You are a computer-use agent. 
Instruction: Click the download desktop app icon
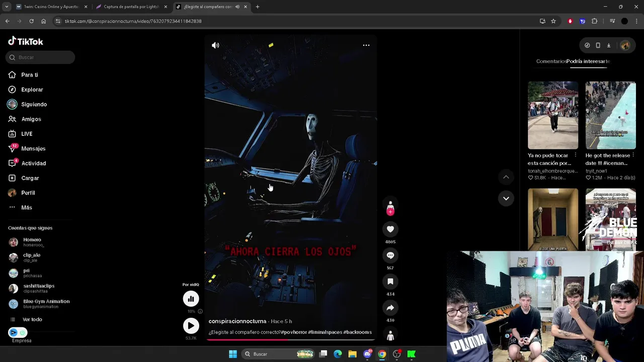608,45
